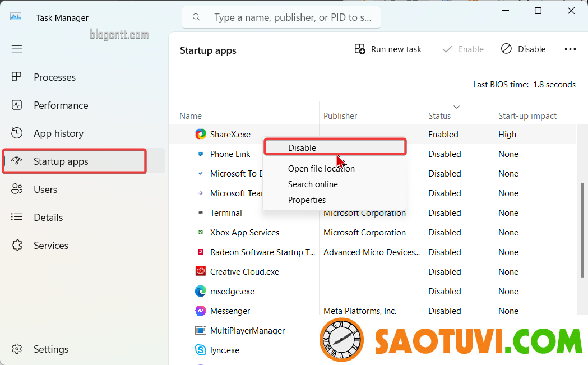Image resolution: width=588 pixels, height=365 pixels.
Task: Click the Startup apps gauge icon
Action: click(x=17, y=161)
